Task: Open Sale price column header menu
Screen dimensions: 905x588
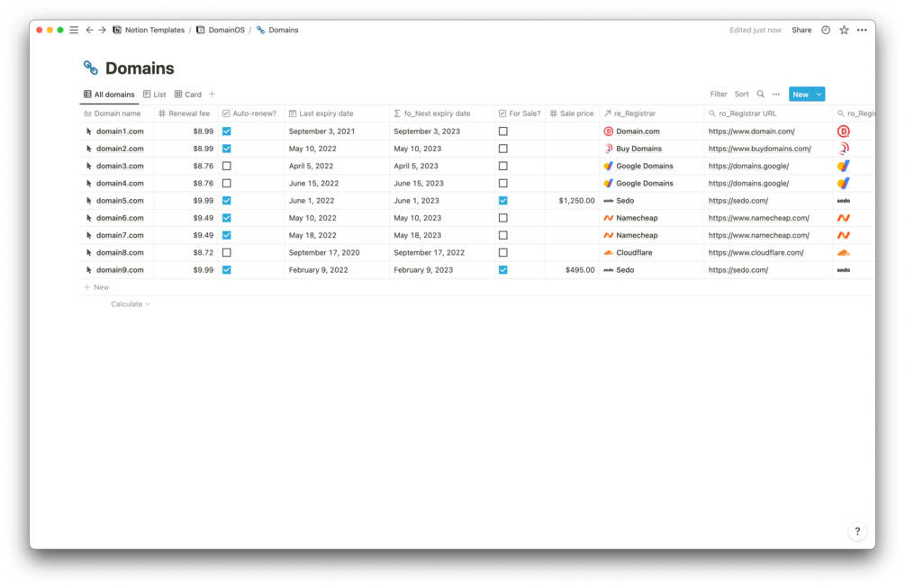Action: point(572,113)
